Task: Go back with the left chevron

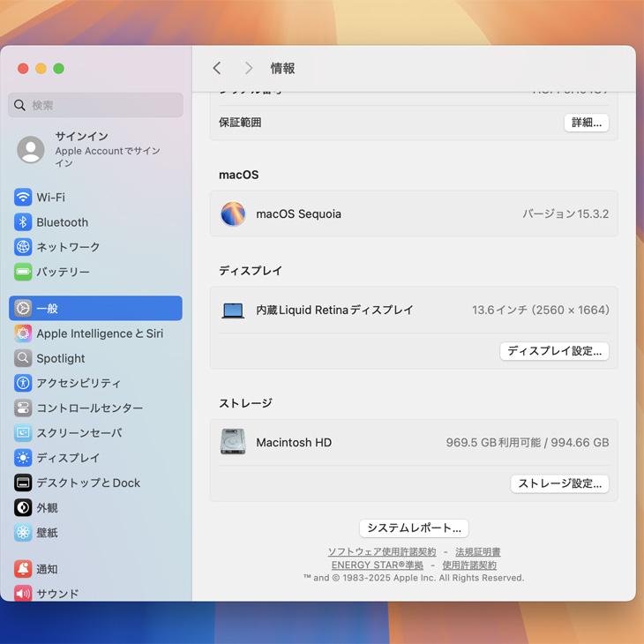Action: 217,68
